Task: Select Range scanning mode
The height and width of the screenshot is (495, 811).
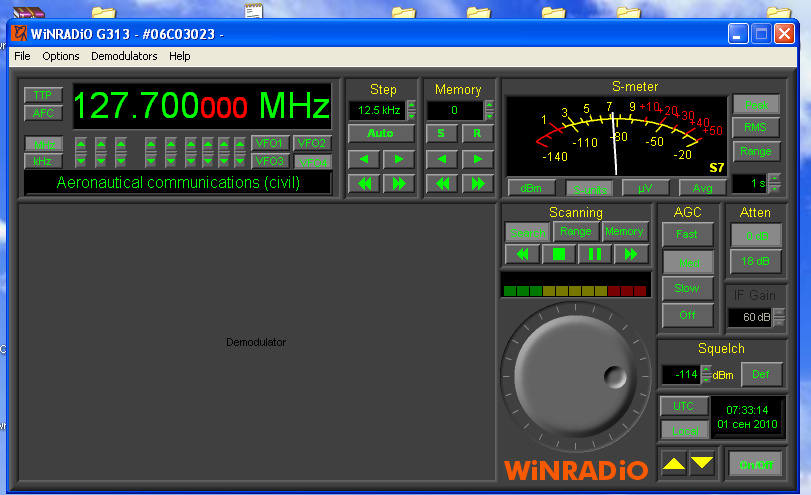Action: [x=576, y=231]
